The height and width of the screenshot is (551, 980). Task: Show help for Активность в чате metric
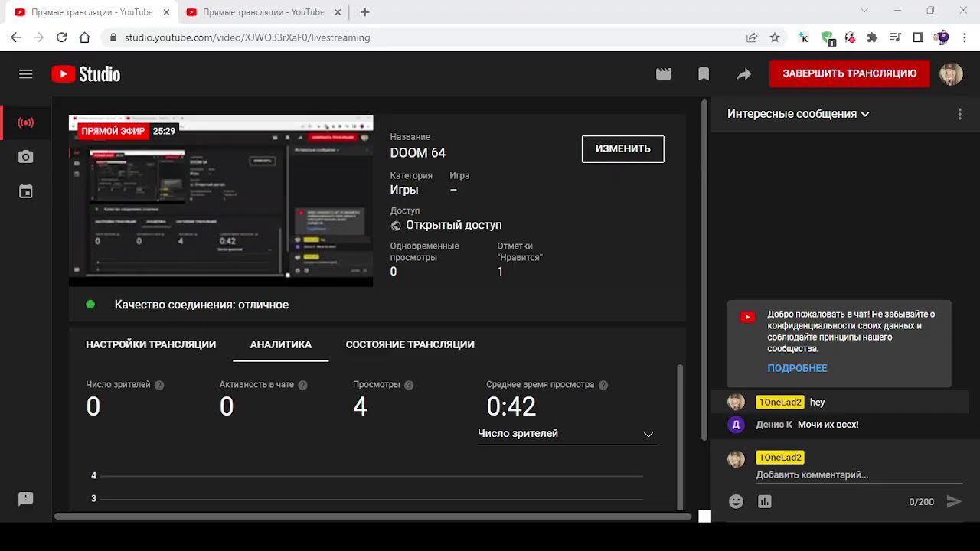pyautogui.click(x=302, y=385)
